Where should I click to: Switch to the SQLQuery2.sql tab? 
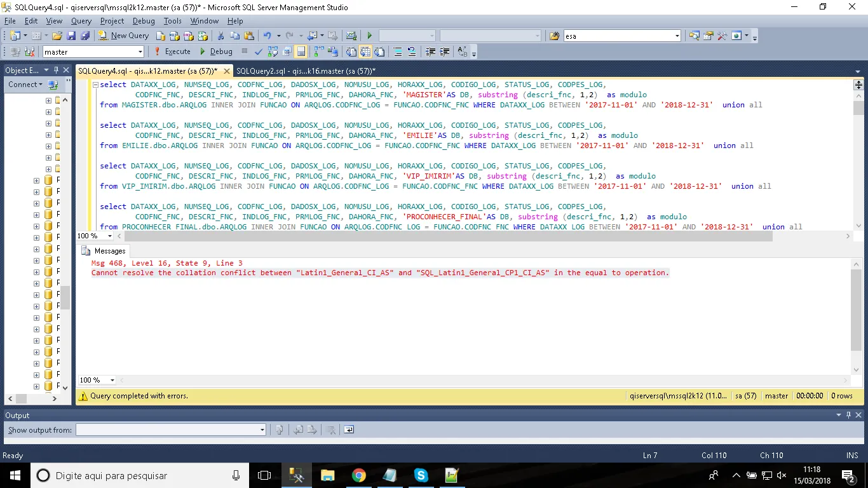tap(306, 71)
